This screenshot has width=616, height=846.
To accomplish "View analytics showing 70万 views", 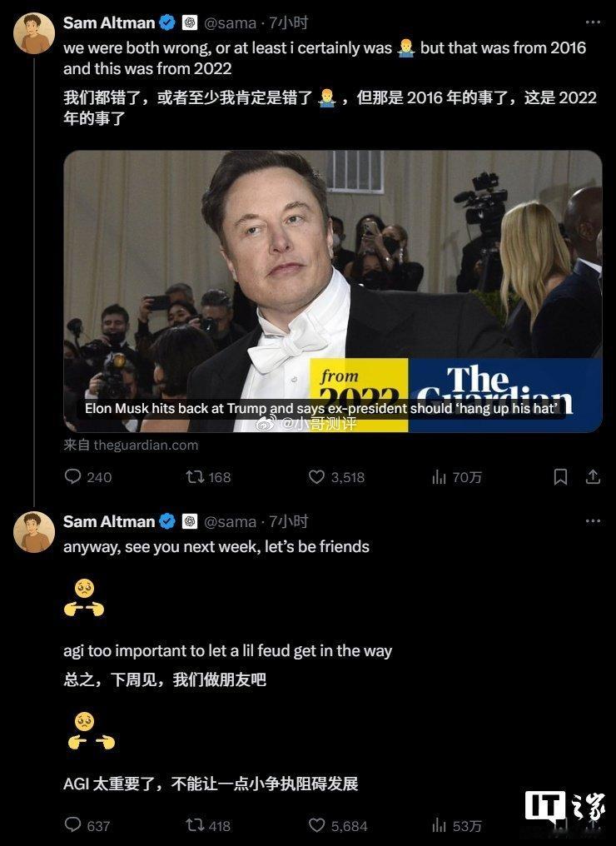I will point(456,477).
